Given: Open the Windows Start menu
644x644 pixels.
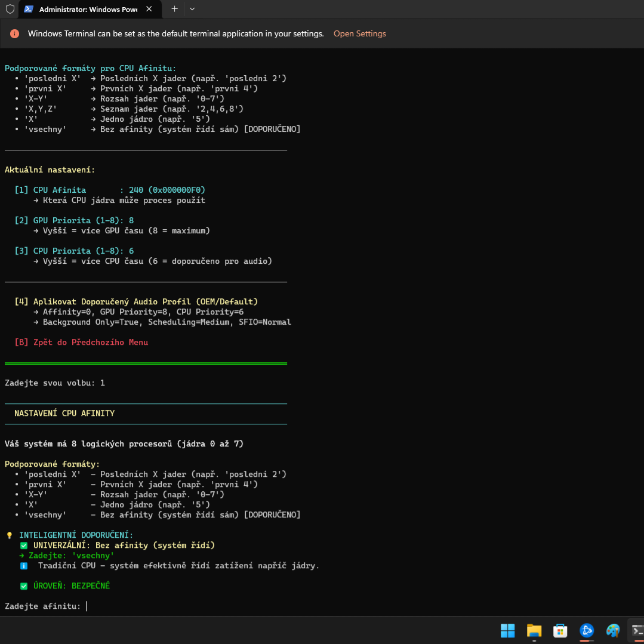Looking at the screenshot, I should pos(507,630).
